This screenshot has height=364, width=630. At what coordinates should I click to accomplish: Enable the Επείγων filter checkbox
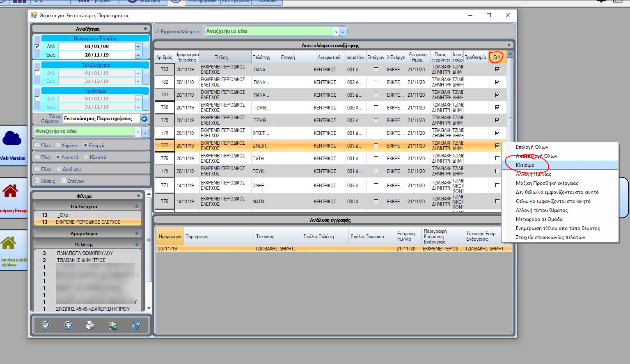[x=64, y=181]
